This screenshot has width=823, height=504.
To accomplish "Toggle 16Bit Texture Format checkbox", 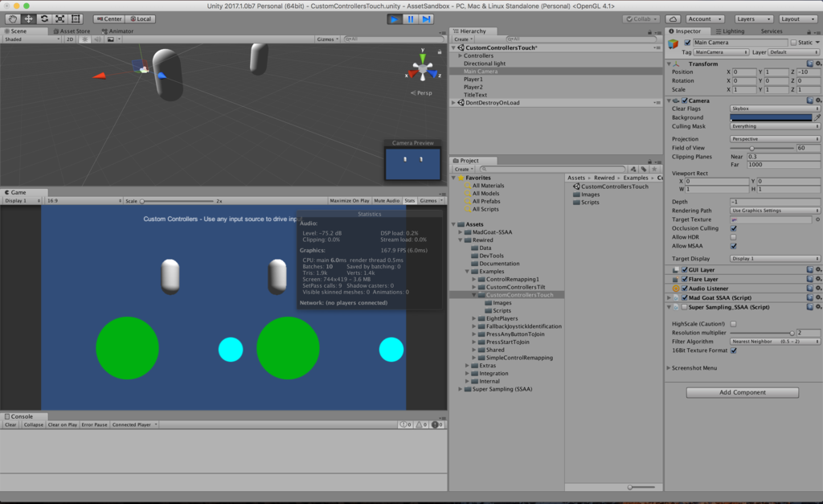I will [733, 350].
